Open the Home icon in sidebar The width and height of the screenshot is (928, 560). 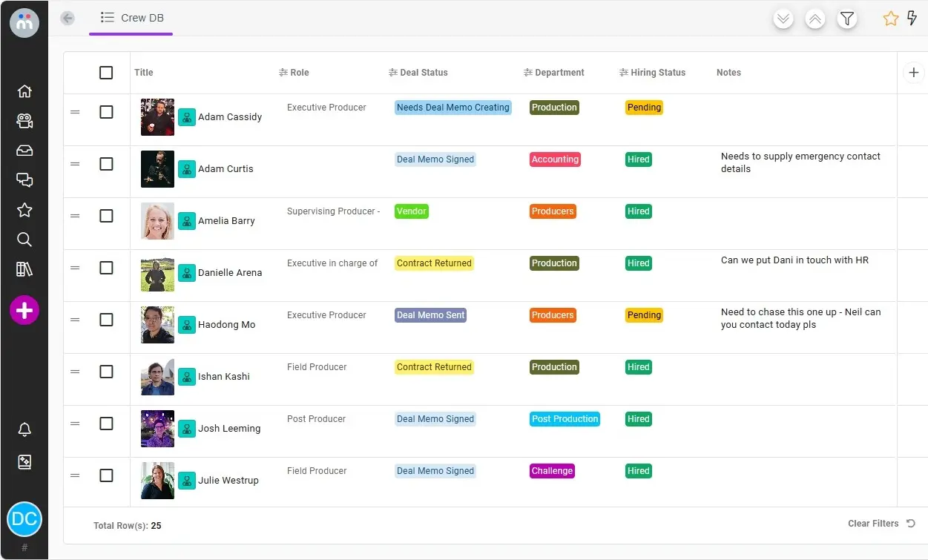coord(24,91)
